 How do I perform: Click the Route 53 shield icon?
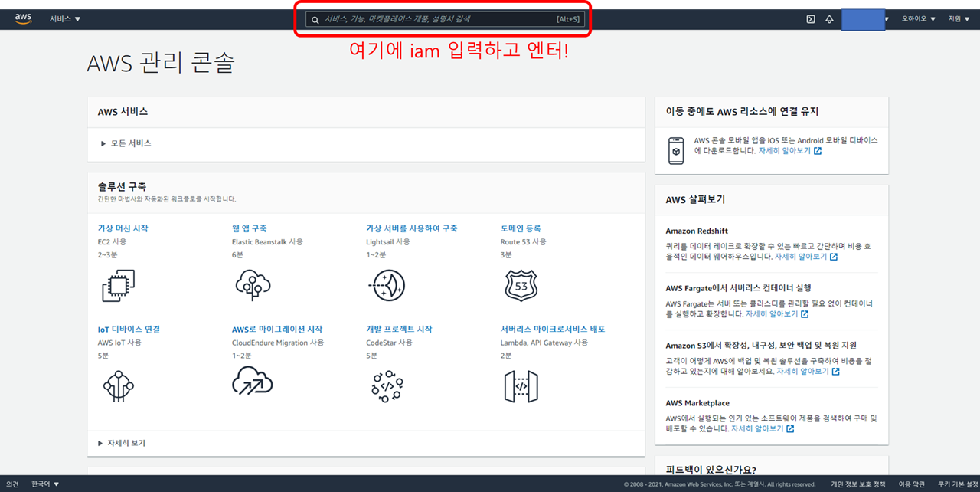coord(521,285)
